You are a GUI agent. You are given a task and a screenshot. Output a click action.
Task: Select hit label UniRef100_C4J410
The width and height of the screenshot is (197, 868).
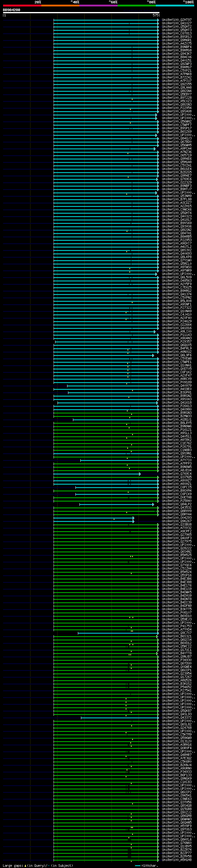(177, 315)
